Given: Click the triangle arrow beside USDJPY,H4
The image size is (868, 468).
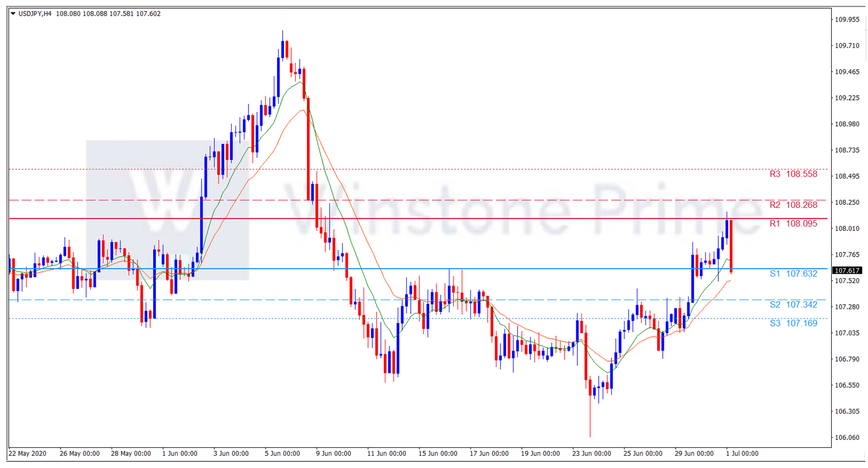Looking at the screenshot, I should pos(13,14).
